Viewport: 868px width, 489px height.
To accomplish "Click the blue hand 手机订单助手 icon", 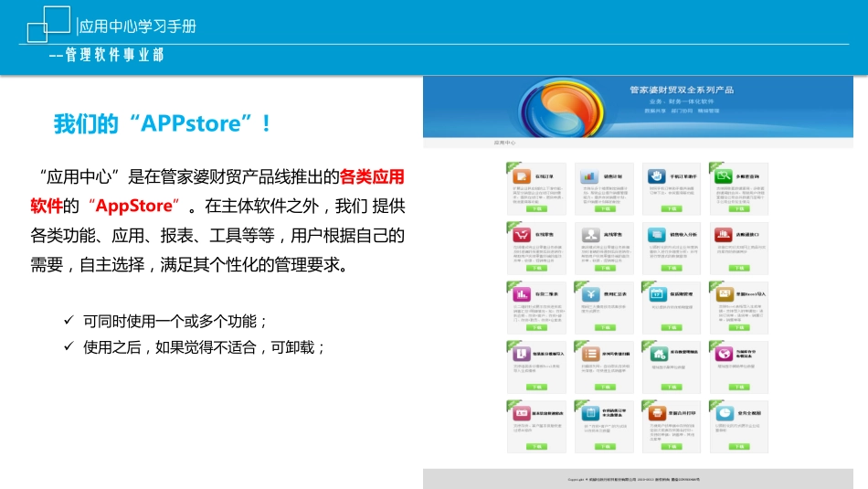I will point(657,176).
